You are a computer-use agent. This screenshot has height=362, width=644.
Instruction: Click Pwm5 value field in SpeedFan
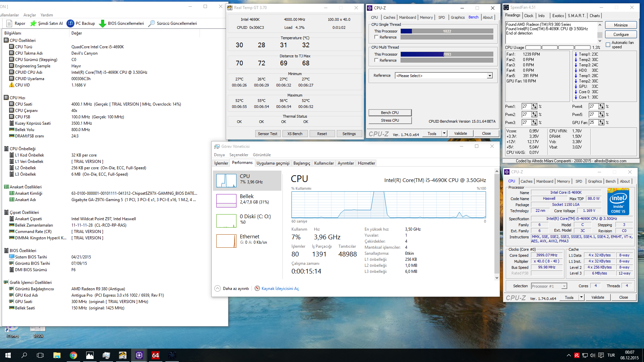593,115
